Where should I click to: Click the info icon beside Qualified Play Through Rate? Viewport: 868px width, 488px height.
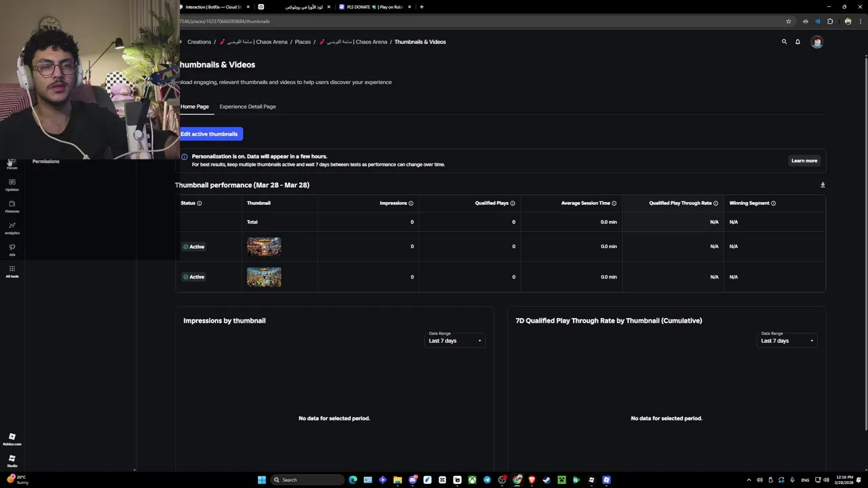[x=715, y=203]
